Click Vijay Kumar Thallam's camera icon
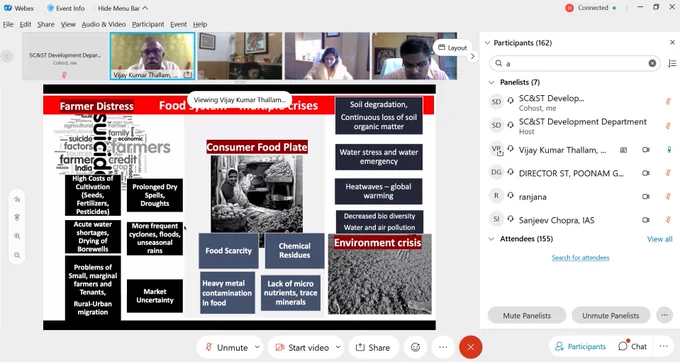This screenshot has width=680, height=362. (646, 150)
